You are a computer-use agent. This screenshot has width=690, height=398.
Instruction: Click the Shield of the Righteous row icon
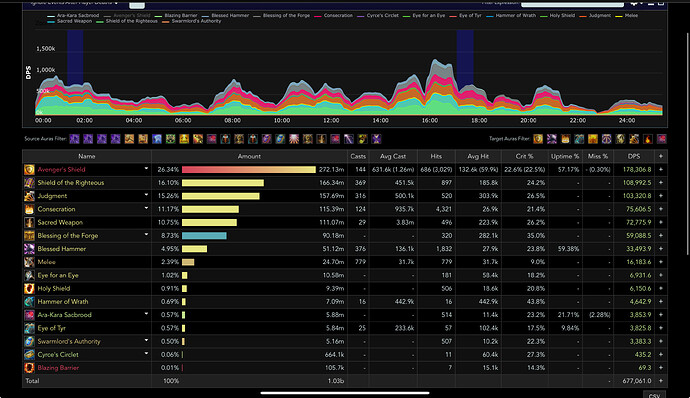pyautogui.click(x=29, y=183)
